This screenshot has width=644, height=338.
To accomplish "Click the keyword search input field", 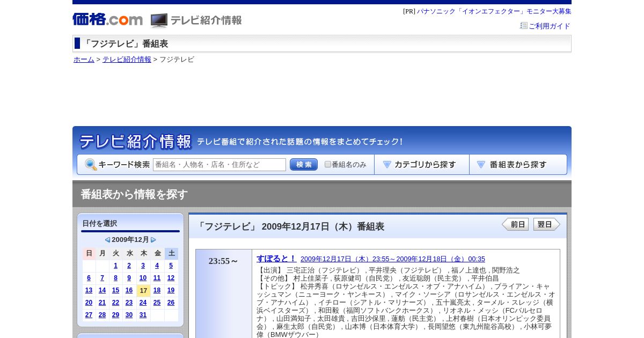I will click(219, 165).
